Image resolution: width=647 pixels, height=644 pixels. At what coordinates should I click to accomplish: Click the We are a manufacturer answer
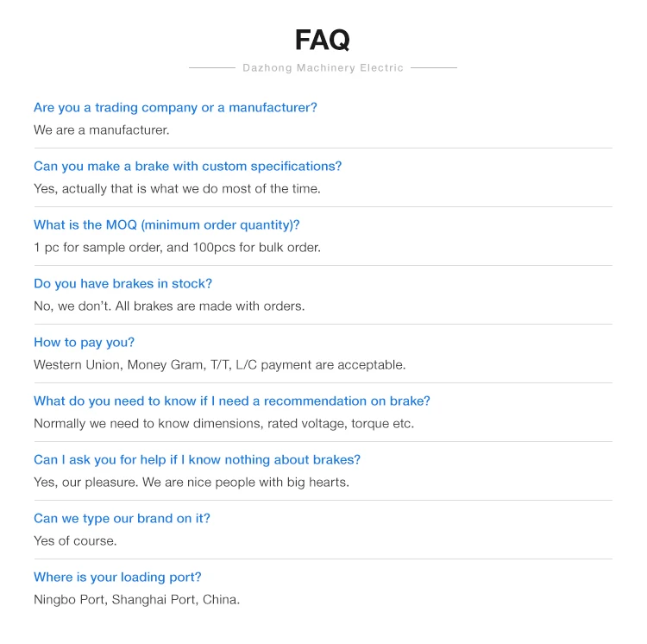tap(101, 130)
